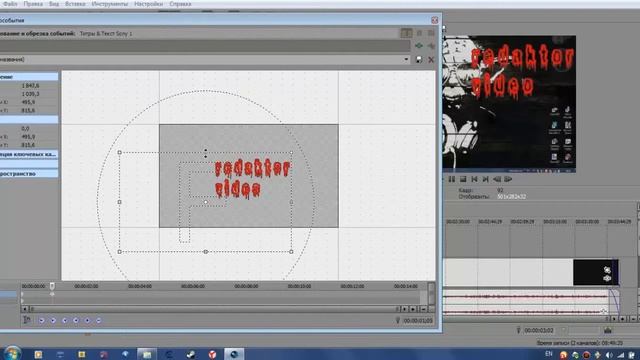Collapse the keyframe interpolation section header

tap(29, 154)
